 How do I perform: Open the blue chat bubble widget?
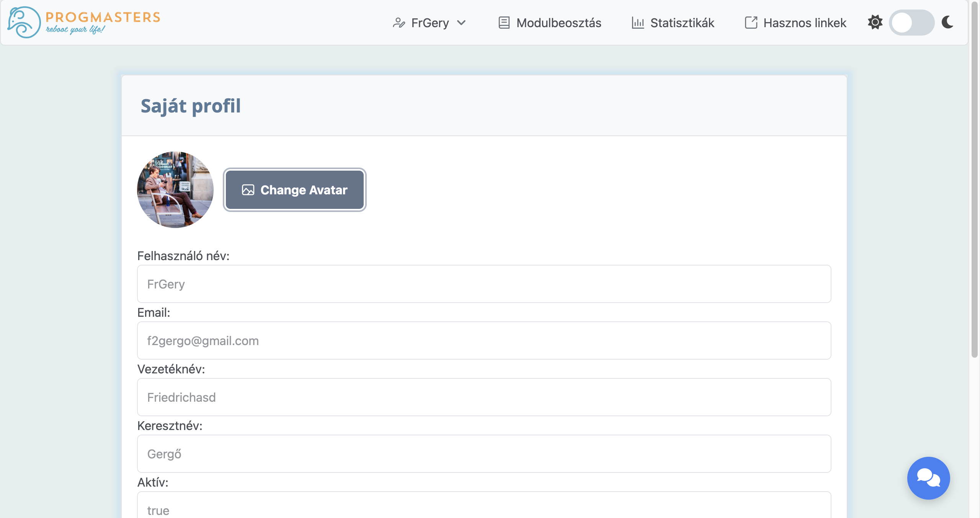(928, 478)
